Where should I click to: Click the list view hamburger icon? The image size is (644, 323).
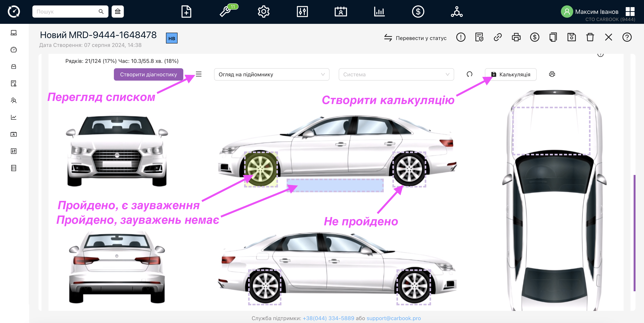[199, 74]
